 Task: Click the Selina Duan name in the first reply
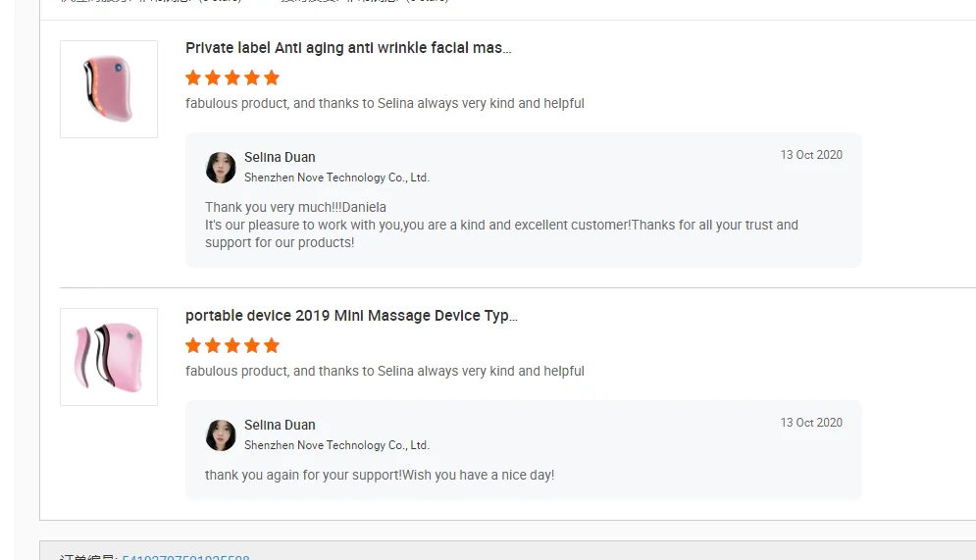[280, 158]
